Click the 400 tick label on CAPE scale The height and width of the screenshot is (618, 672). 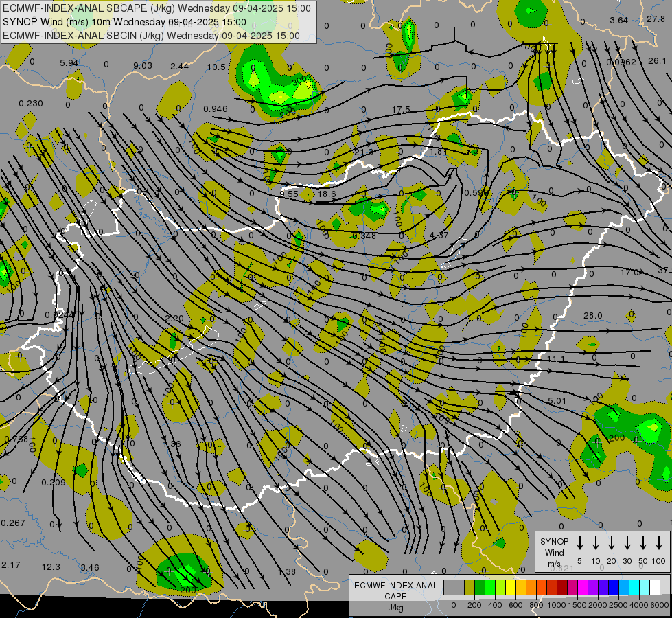coord(495,605)
